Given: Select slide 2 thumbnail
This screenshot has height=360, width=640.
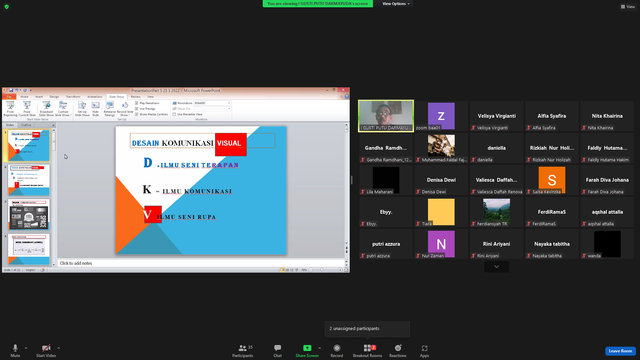Looking at the screenshot, I should (29, 180).
